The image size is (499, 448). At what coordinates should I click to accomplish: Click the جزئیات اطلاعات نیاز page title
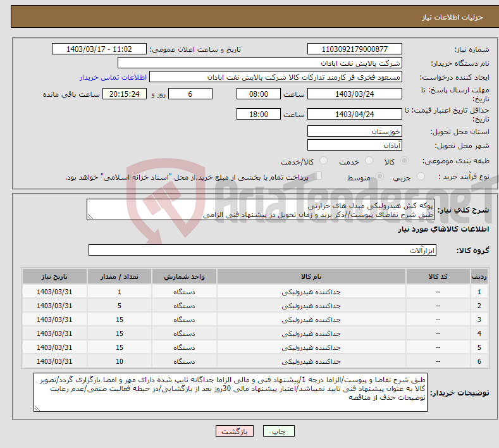[x=453, y=17]
